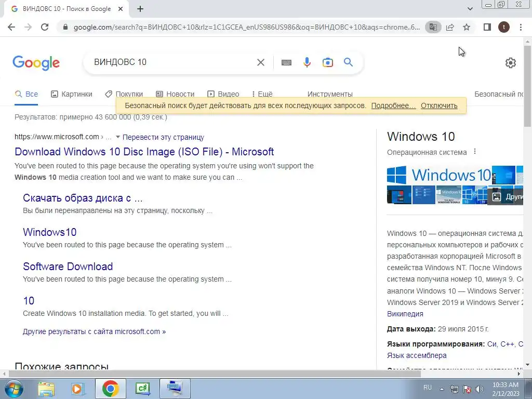
Task: Switch to Картинки results tab
Action: [x=71, y=94]
